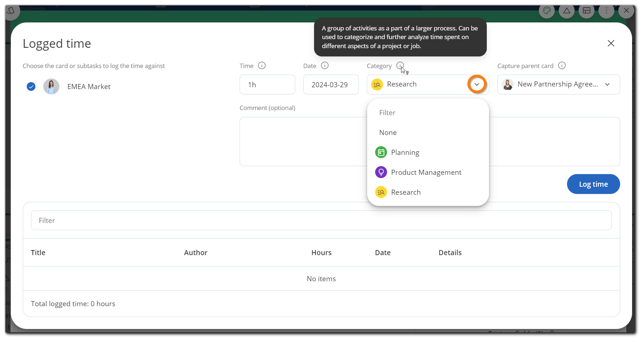
Task: Click the green Planning category icon
Action: point(381,152)
